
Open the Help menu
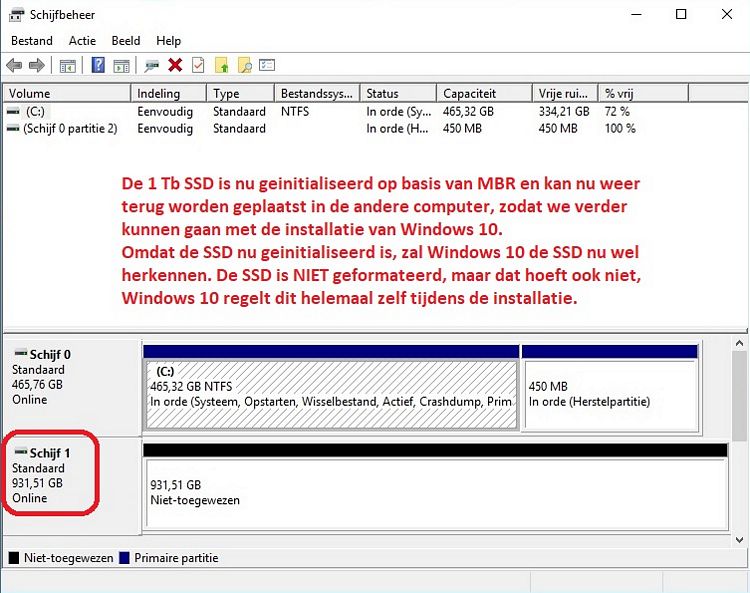point(168,41)
